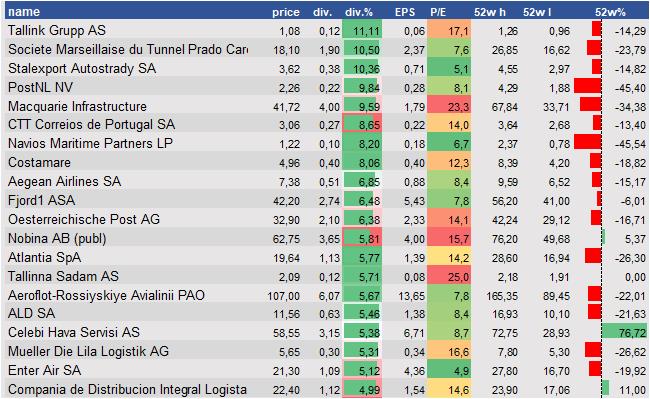The width and height of the screenshot is (650, 399).
Task: Click the red 52w% bar for PostNL NV
Action: [587, 87]
